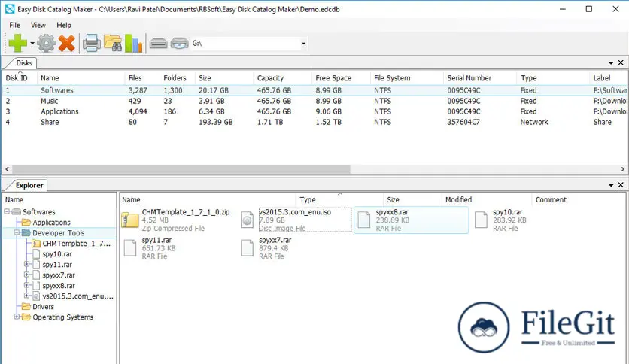
Task: Open Explorer panel options dropdown arrow
Action: 611,185
